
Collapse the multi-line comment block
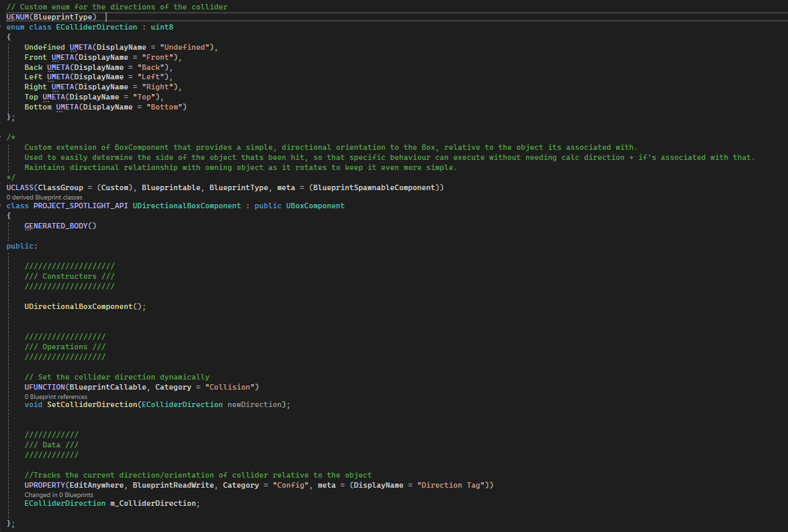(3, 137)
